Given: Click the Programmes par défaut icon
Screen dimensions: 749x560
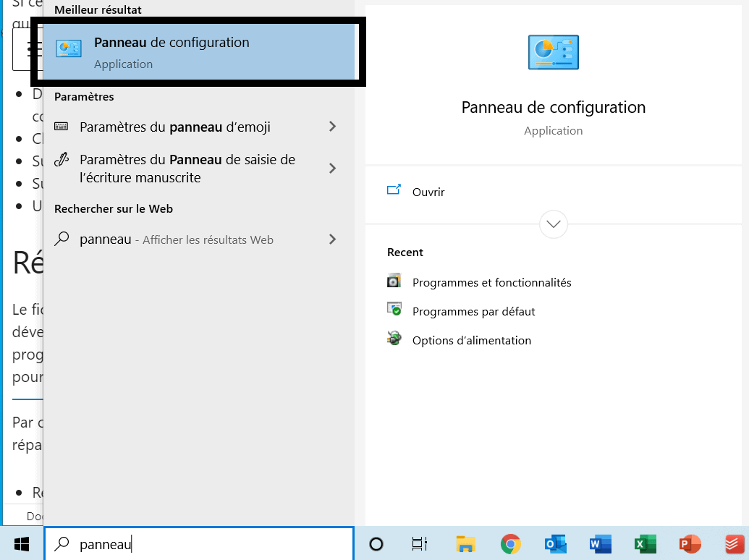Looking at the screenshot, I should pos(394,310).
